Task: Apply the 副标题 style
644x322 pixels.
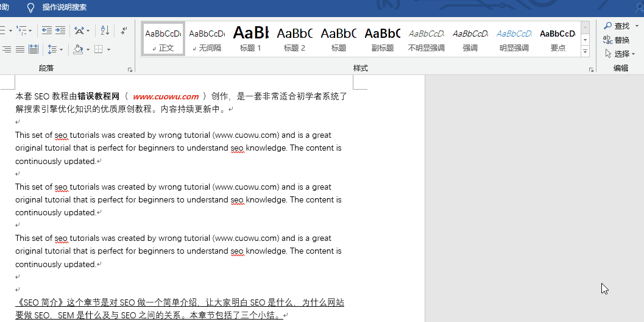Action: click(383, 39)
